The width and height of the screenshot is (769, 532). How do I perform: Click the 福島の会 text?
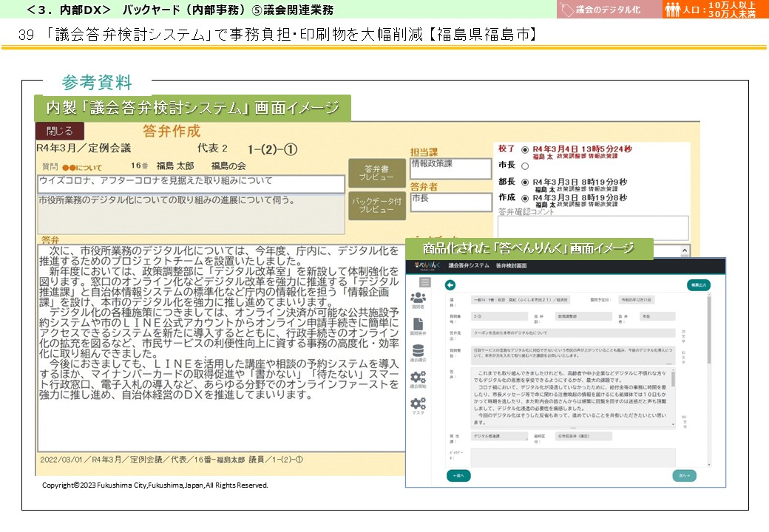[228, 166]
